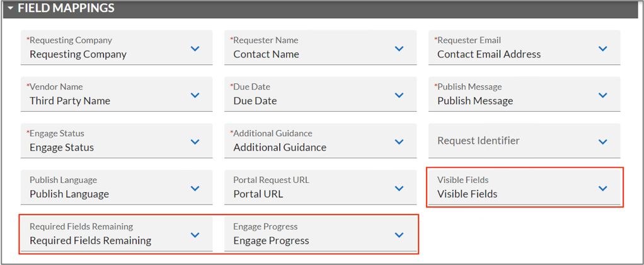Open the Engage Status dropdown chevron
The height and width of the screenshot is (265, 644).
(195, 141)
